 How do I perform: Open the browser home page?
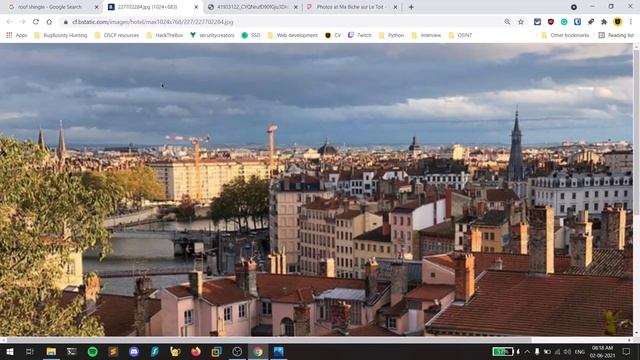(49, 22)
